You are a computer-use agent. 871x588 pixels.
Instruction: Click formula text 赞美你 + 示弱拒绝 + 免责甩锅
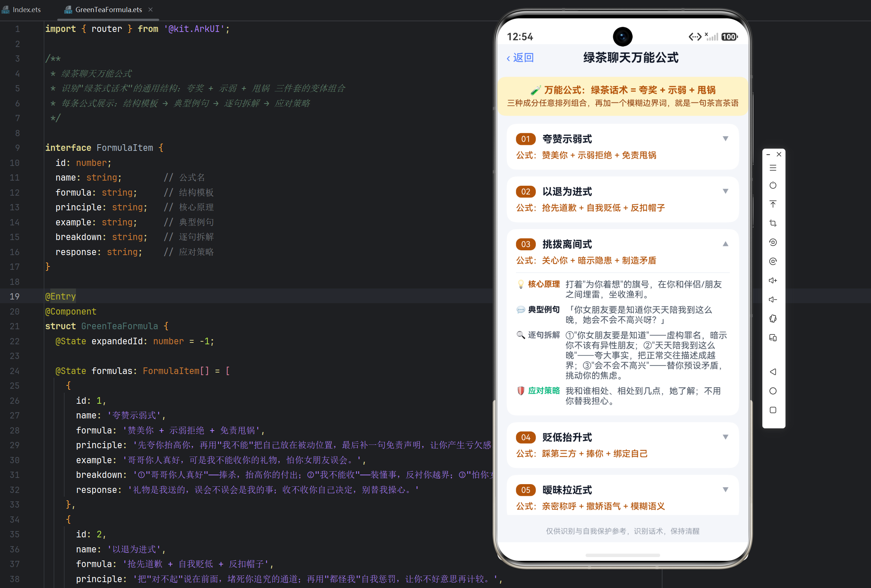(599, 155)
